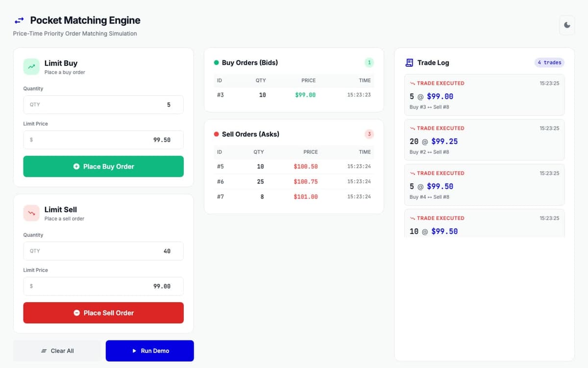This screenshot has width=588, height=368.
Task: Focus the Limit Buy quantity field
Action: pyautogui.click(x=103, y=105)
